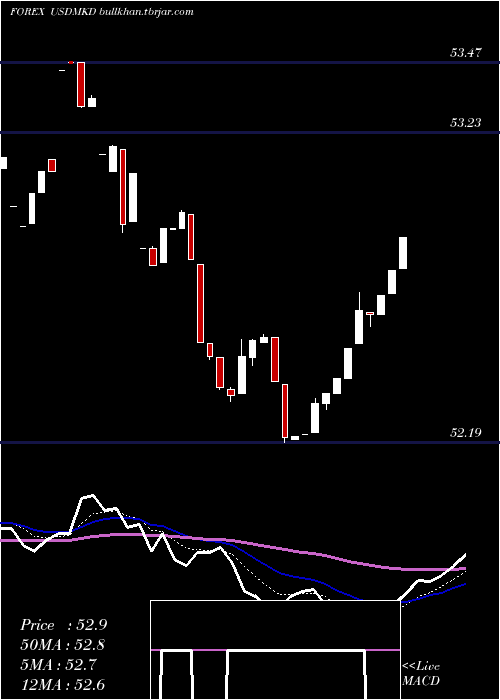Click the 53.23 price level label

point(466,122)
